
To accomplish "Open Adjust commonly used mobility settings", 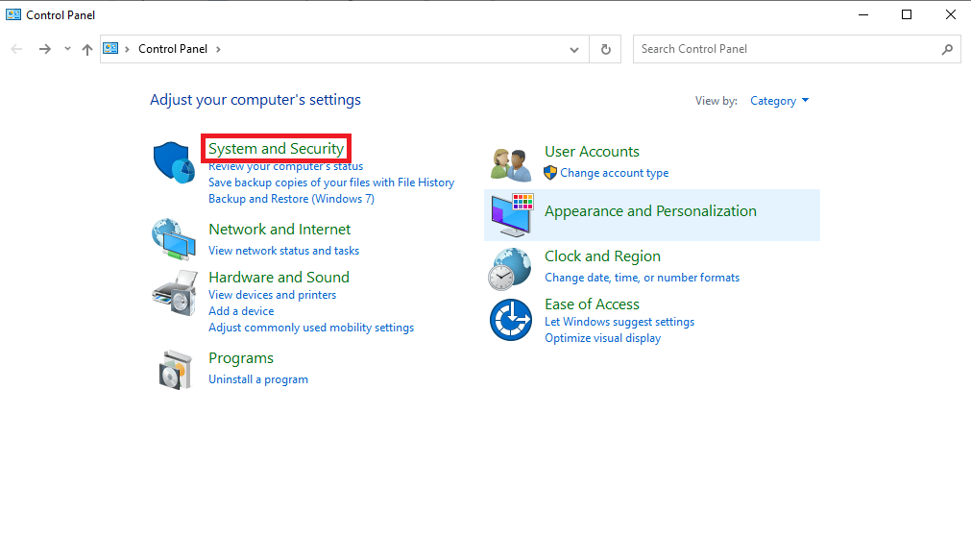I will click(311, 328).
